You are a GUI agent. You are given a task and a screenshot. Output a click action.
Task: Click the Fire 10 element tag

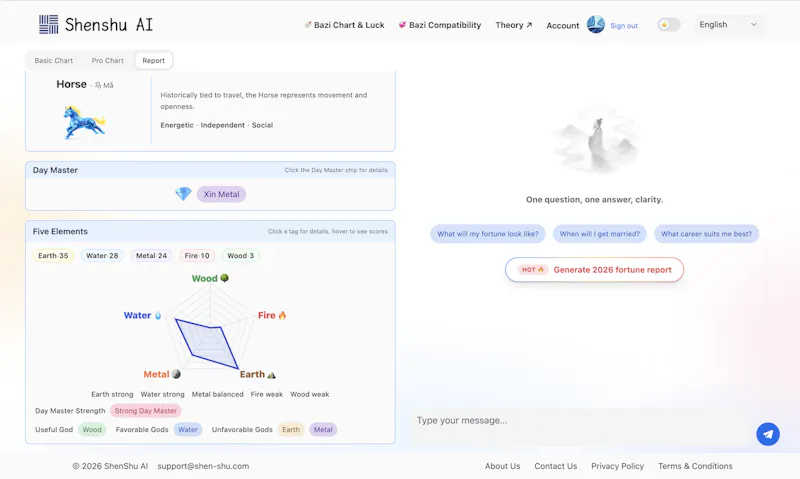click(x=197, y=256)
